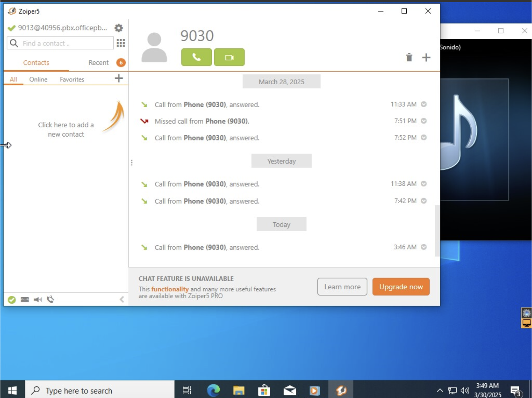
Task: Open options for the 11:33 AM call
Action: pos(424,104)
